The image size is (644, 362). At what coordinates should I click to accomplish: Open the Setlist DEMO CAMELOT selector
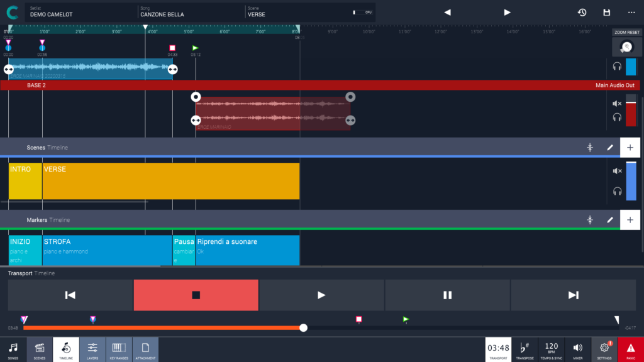tap(80, 12)
